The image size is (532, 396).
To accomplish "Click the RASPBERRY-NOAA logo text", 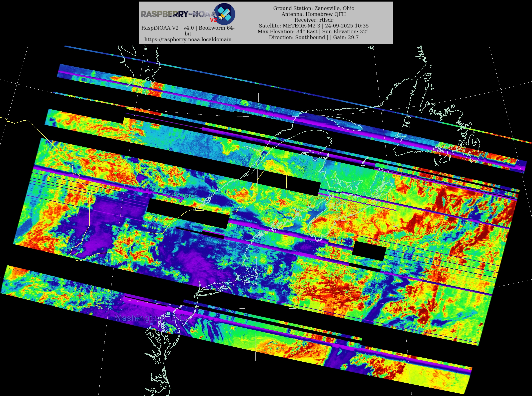I will [x=177, y=14].
